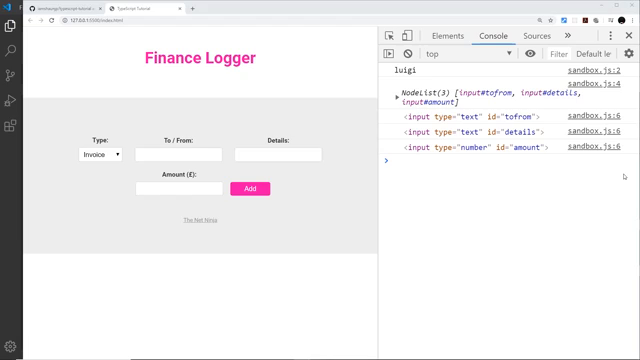Open the VS Code Manage gear icon
Image resolution: width=640 pixels, height=360 pixels.
pyautogui.click(x=10, y=347)
